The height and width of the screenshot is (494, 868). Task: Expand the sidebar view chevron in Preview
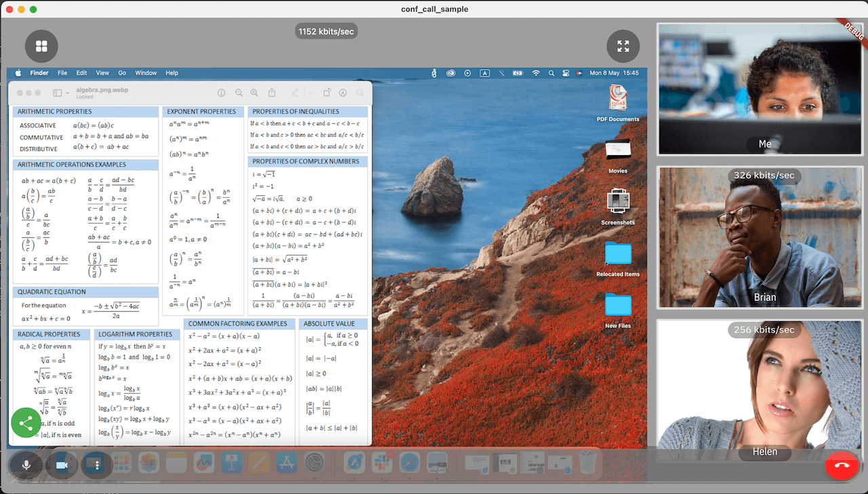(x=67, y=93)
